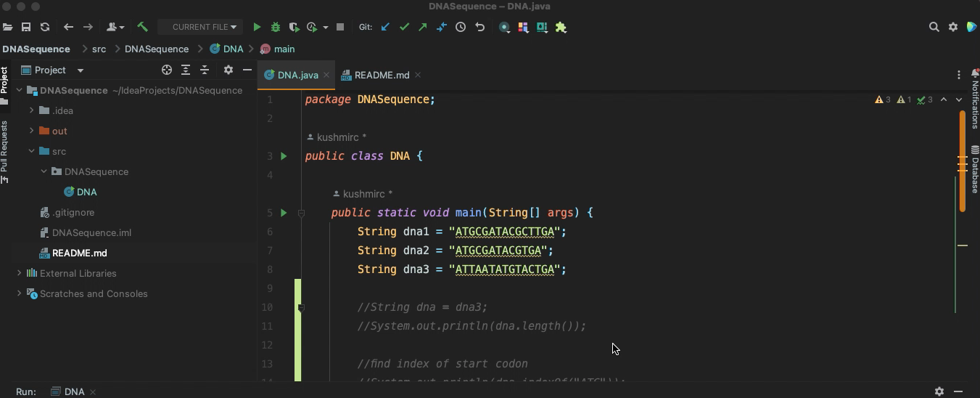The height and width of the screenshot is (398, 980).
Task: Go to next highlighted error arrow
Action: tap(958, 99)
